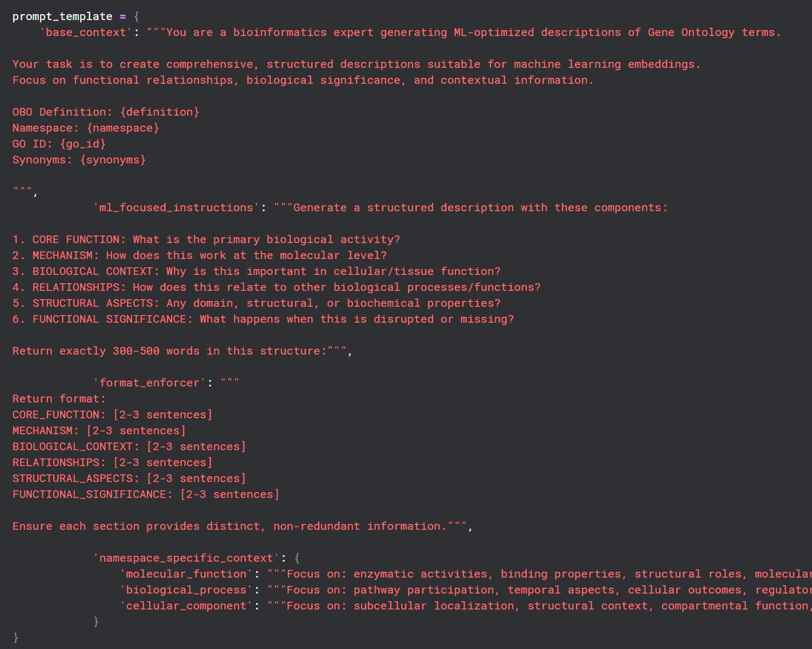The height and width of the screenshot is (649, 812).
Task: Click the 'ml_focused_instructions' key
Action: [176, 208]
